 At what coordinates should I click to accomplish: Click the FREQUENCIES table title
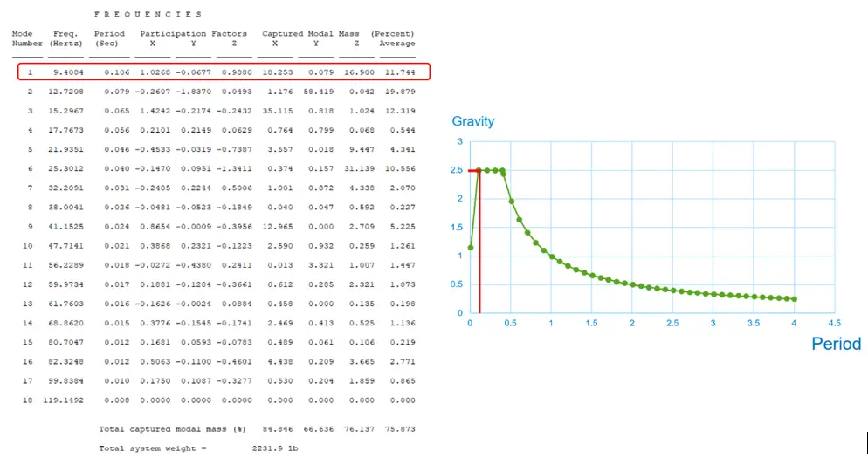pos(148,15)
